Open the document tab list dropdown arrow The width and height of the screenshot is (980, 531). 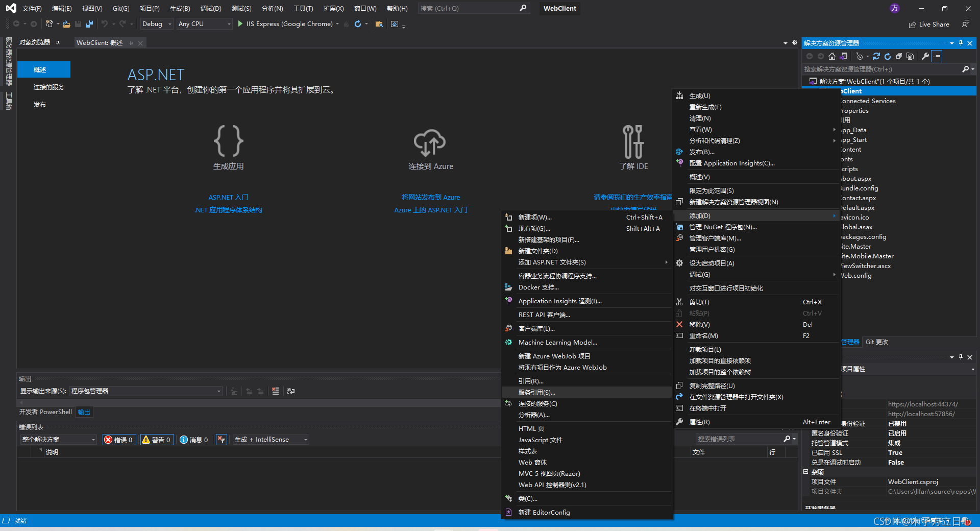tap(785, 43)
